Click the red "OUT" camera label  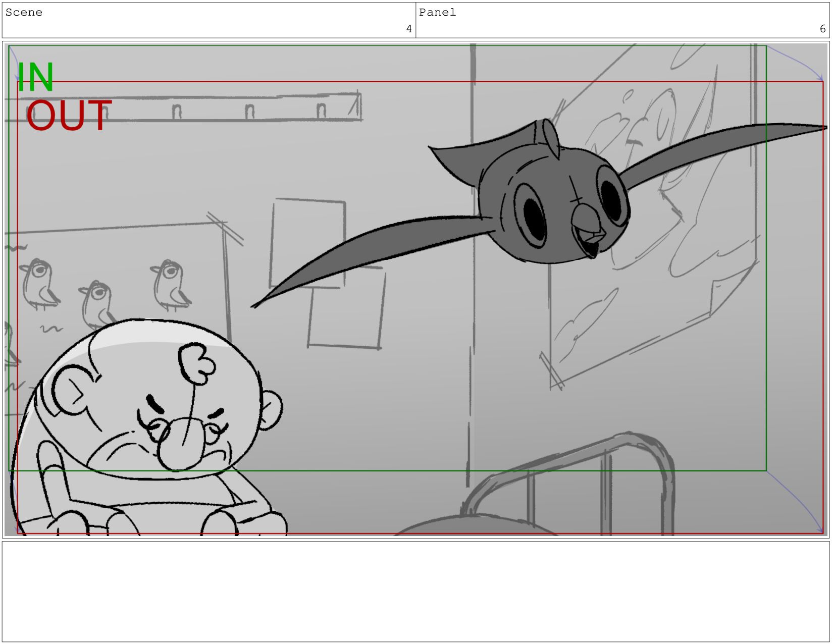point(69,116)
